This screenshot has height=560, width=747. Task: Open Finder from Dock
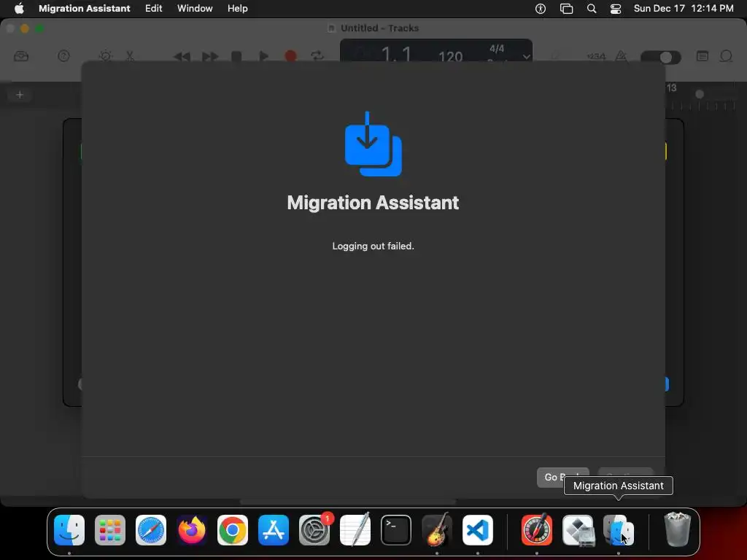point(69,530)
